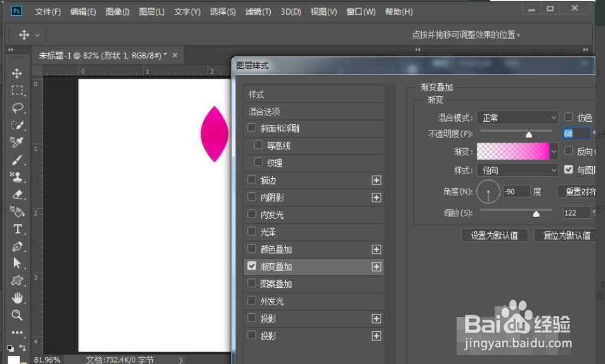Select the Paint Bucket tool
Image resolution: width=605 pixels, height=364 pixels.
tap(17, 212)
